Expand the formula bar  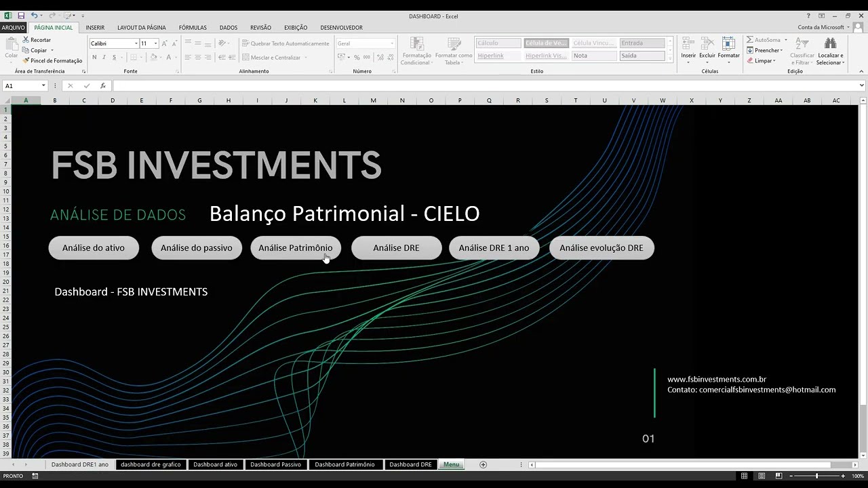pyautogui.click(x=862, y=86)
